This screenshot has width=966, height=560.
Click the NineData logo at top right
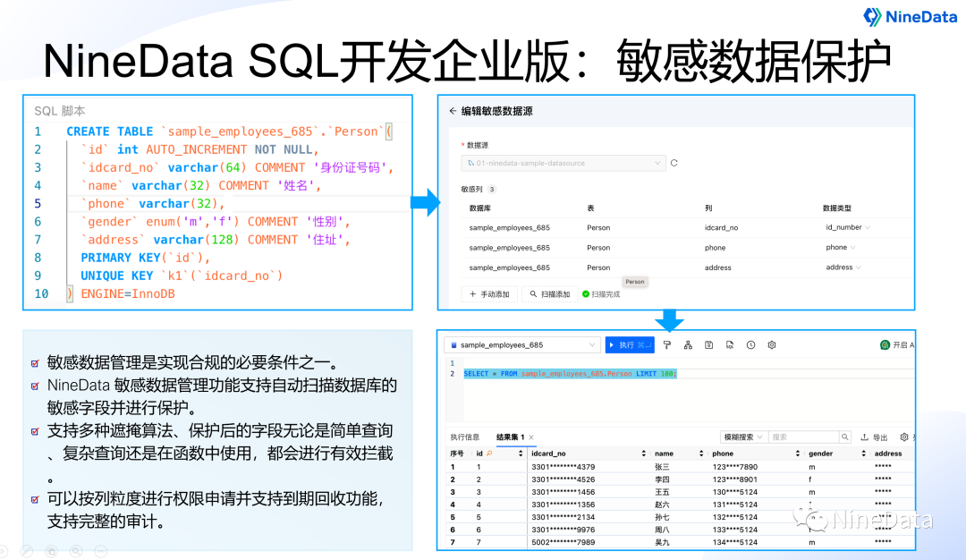[910, 17]
